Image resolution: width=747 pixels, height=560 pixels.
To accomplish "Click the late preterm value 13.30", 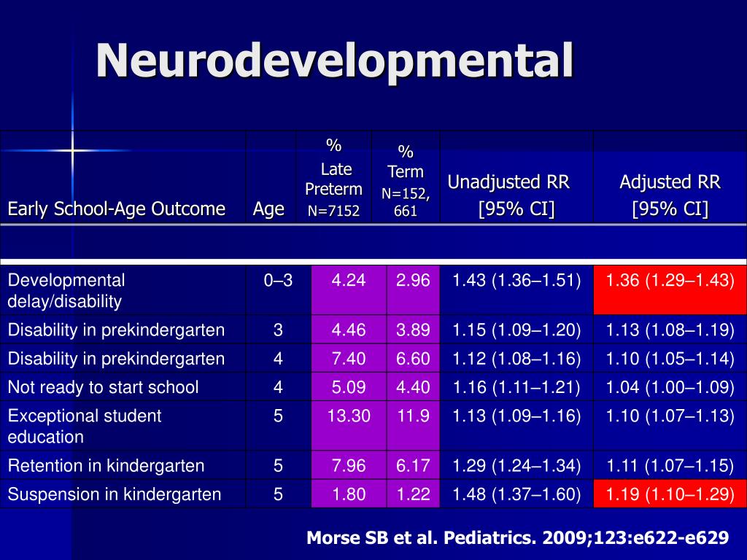I will pos(349,416).
